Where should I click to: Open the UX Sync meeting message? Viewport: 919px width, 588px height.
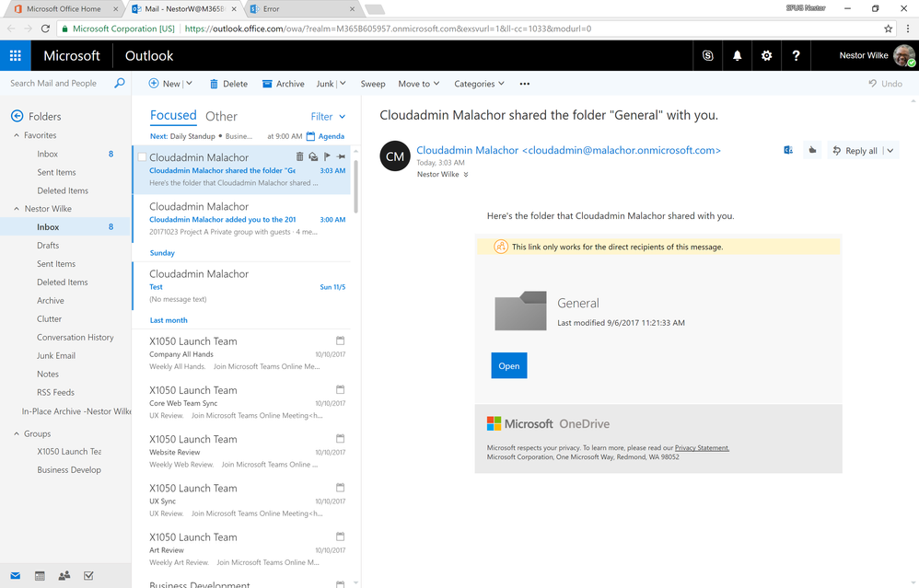tap(241, 501)
